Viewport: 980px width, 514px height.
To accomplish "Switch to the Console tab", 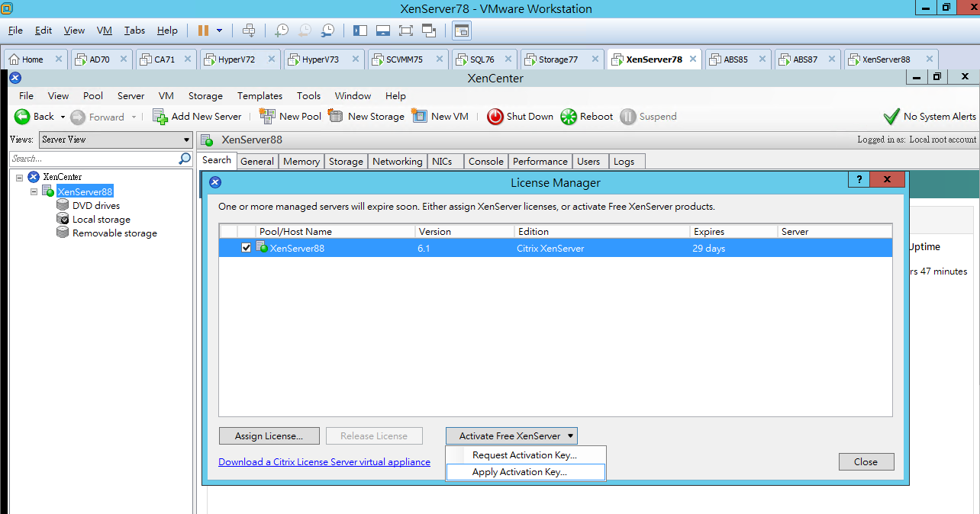I will coord(486,162).
